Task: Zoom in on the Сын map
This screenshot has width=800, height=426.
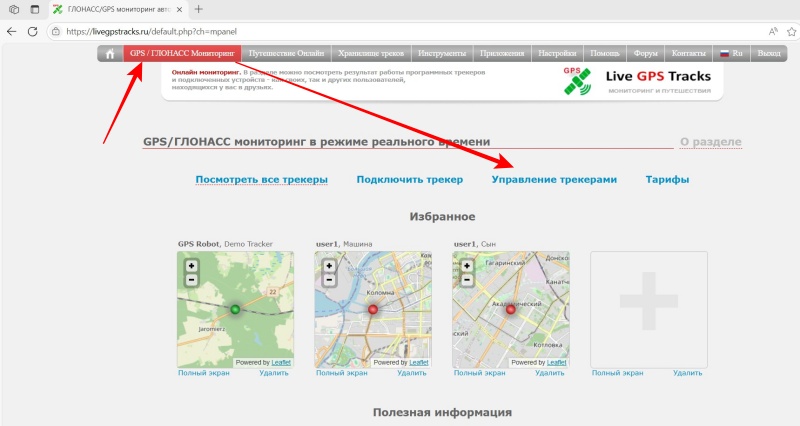Action: pyautogui.click(x=467, y=266)
